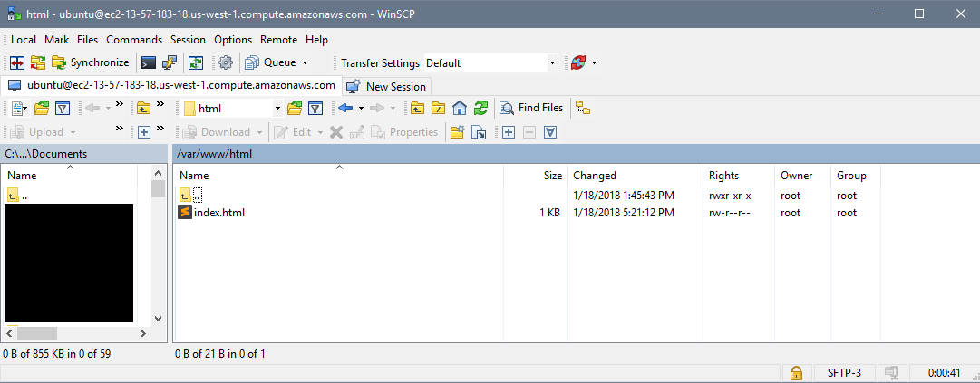980x383 pixels.
Task: Toggle the remote directory tree icon
Action: pyautogui.click(x=583, y=109)
